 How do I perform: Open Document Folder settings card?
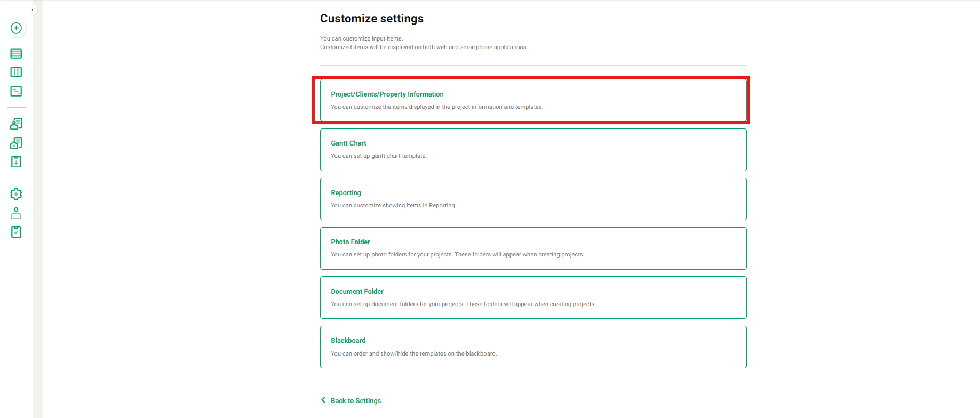pos(532,298)
